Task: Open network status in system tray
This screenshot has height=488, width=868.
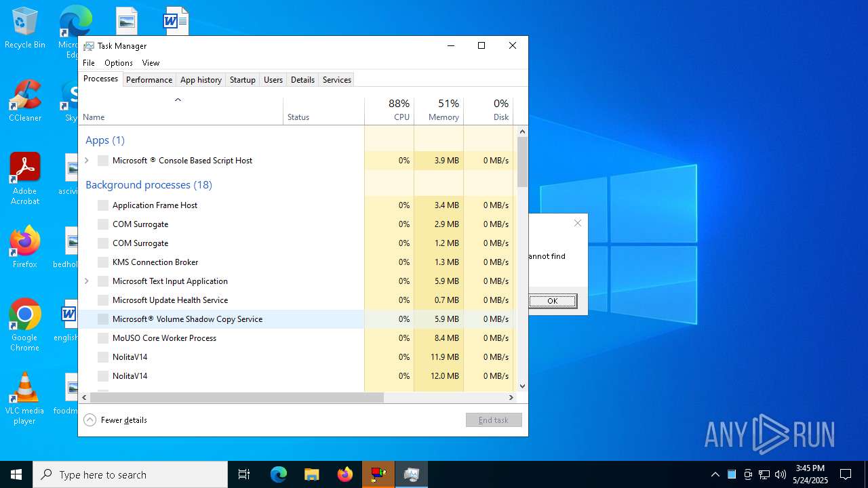Action: click(764, 474)
